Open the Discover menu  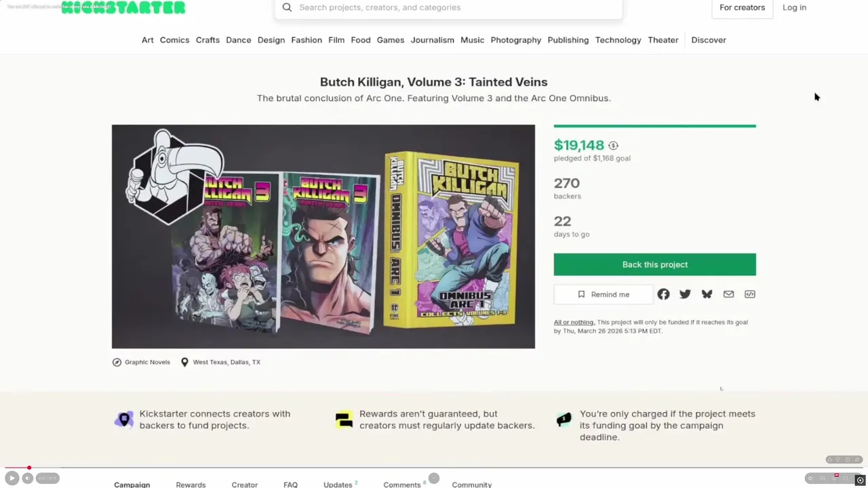point(709,40)
